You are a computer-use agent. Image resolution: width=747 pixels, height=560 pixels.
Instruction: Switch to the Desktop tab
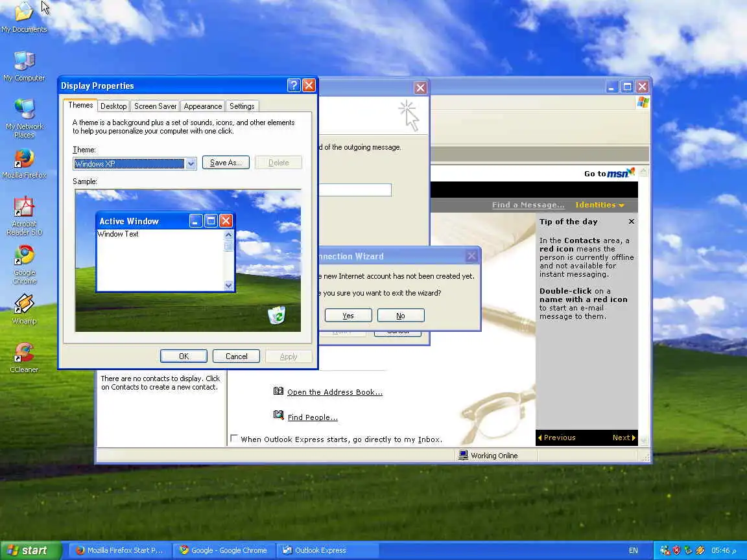click(113, 106)
